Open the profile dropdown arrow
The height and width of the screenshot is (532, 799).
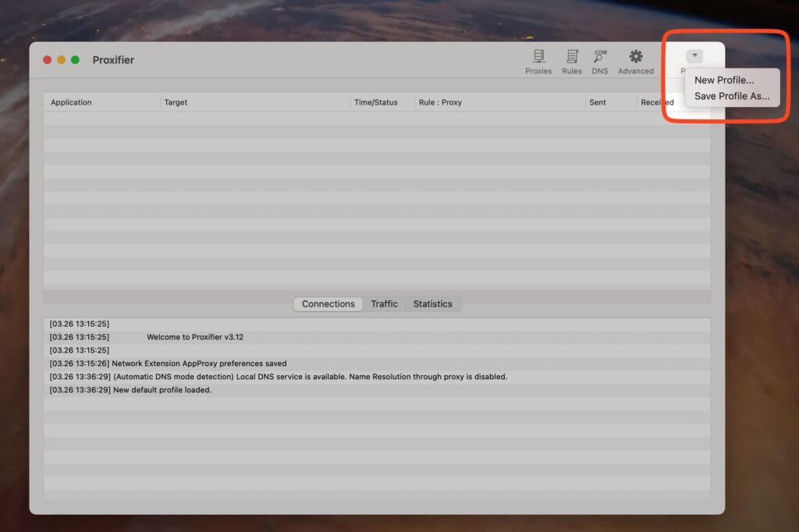click(x=694, y=55)
